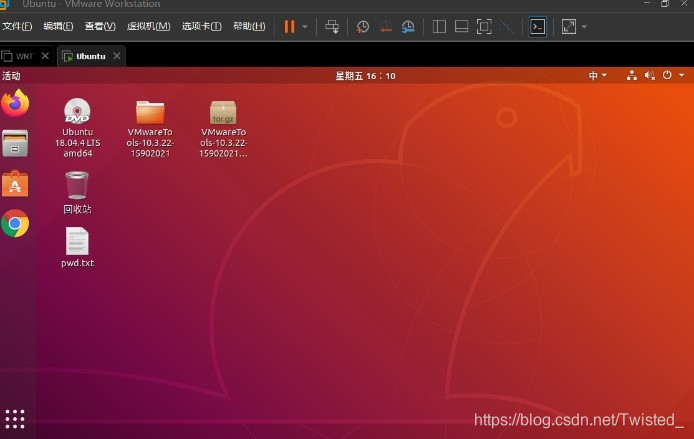Open the snapshot manager
This screenshot has width=694, height=439.
tap(408, 27)
